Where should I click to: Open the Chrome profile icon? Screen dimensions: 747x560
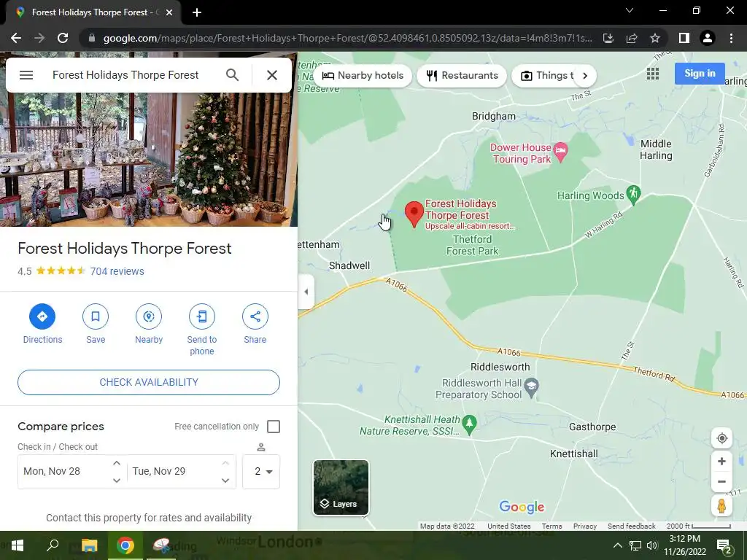708,38
